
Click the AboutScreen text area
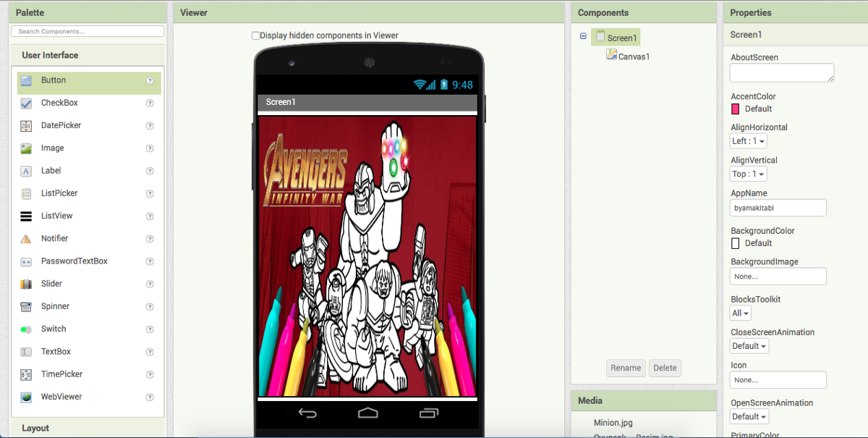(782, 72)
